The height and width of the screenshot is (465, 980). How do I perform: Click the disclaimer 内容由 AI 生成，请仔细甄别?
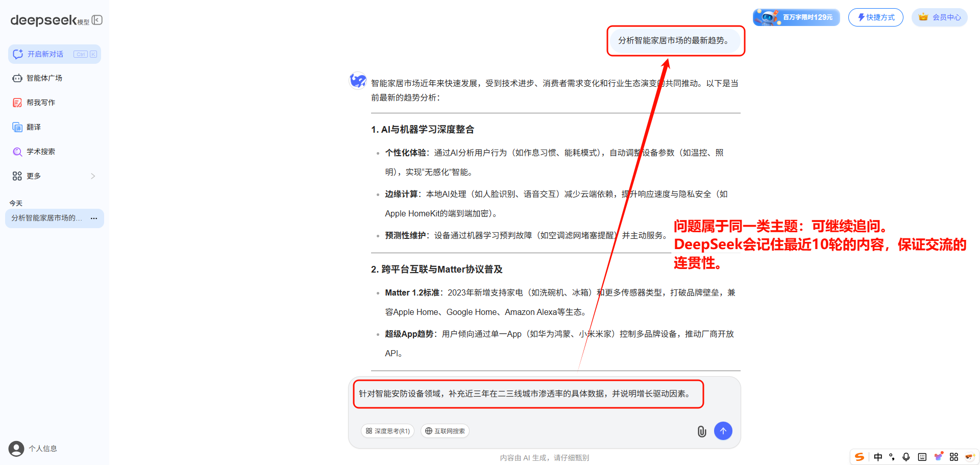click(545, 458)
